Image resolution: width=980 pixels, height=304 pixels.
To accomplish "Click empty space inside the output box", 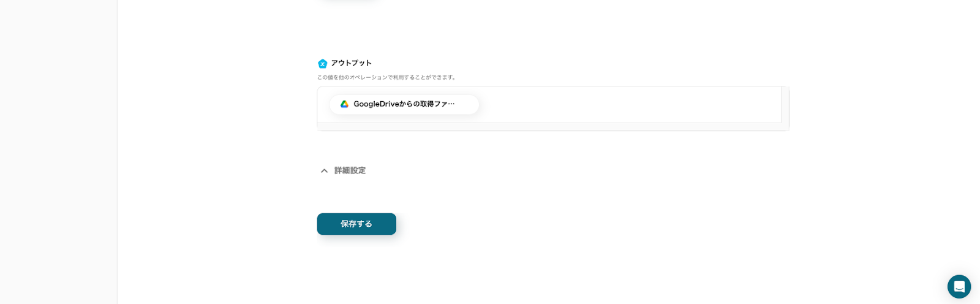I will tap(625, 105).
